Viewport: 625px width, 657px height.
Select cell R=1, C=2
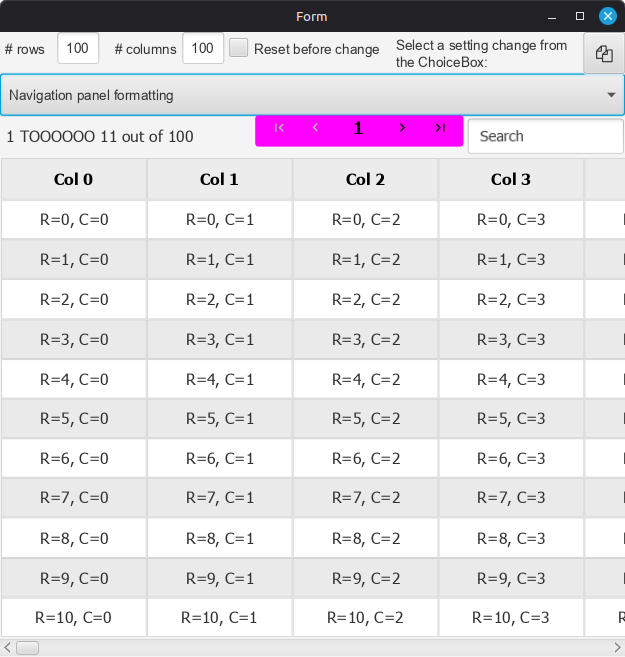click(x=365, y=260)
